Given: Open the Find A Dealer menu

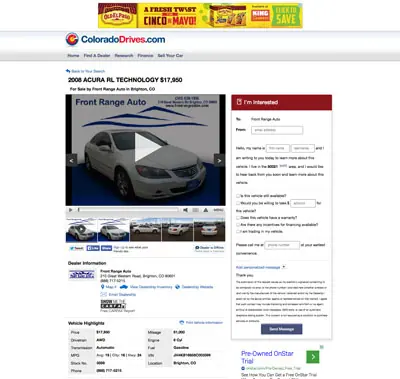Looking at the screenshot, I should [97, 56].
